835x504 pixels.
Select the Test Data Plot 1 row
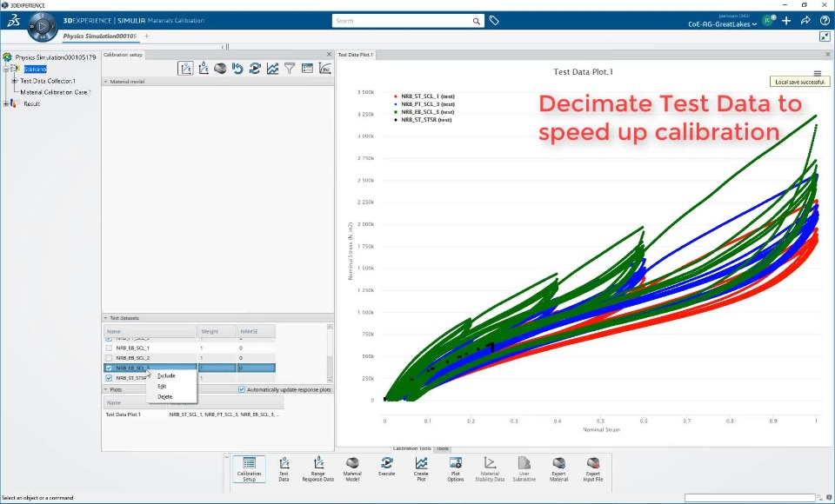click(x=193, y=414)
